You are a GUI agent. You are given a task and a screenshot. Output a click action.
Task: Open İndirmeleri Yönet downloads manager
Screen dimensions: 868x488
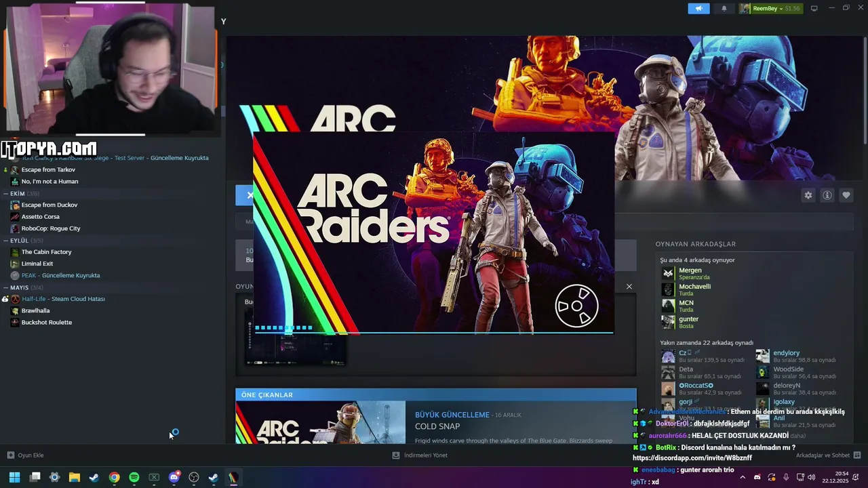(x=420, y=455)
